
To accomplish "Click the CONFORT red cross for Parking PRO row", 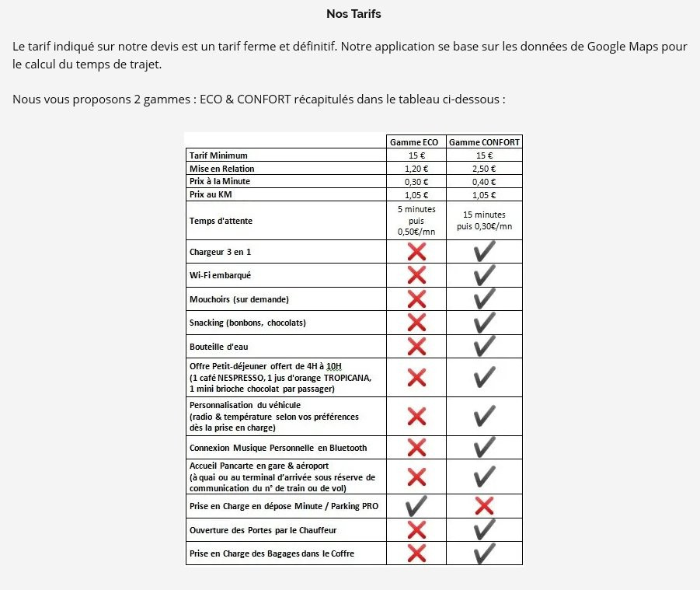I will 484,506.
